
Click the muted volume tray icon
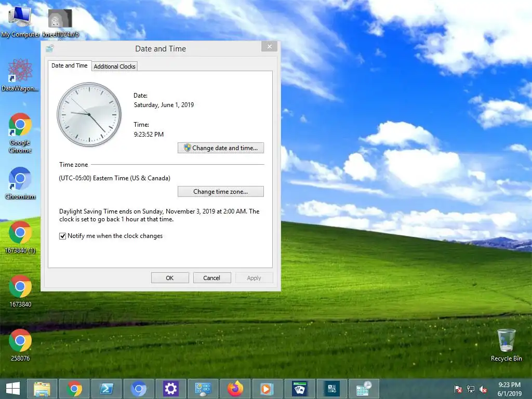[483, 389]
